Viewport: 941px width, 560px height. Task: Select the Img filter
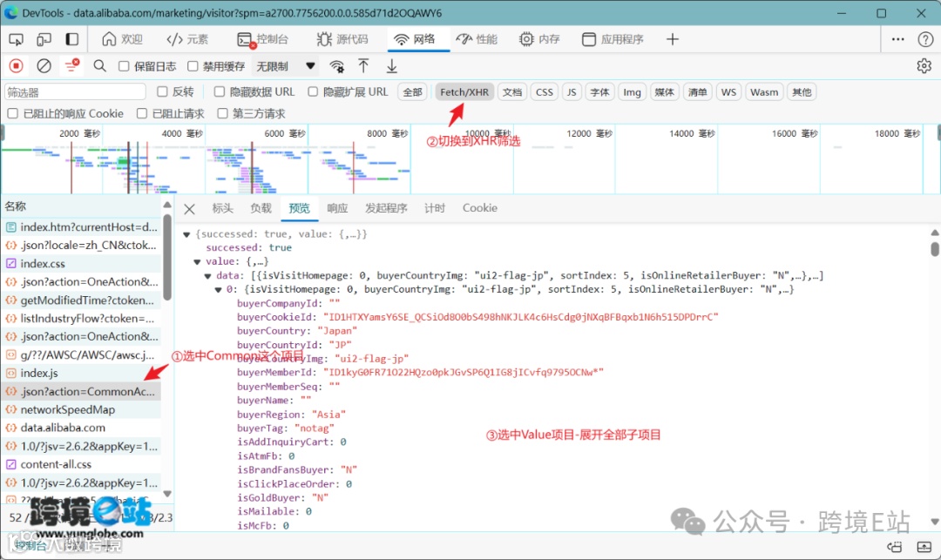click(x=632, y=92)
